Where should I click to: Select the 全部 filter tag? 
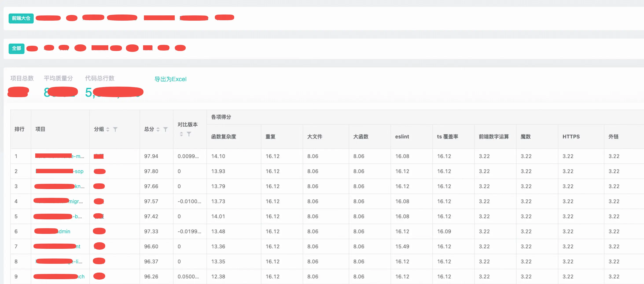click(17, 48)
